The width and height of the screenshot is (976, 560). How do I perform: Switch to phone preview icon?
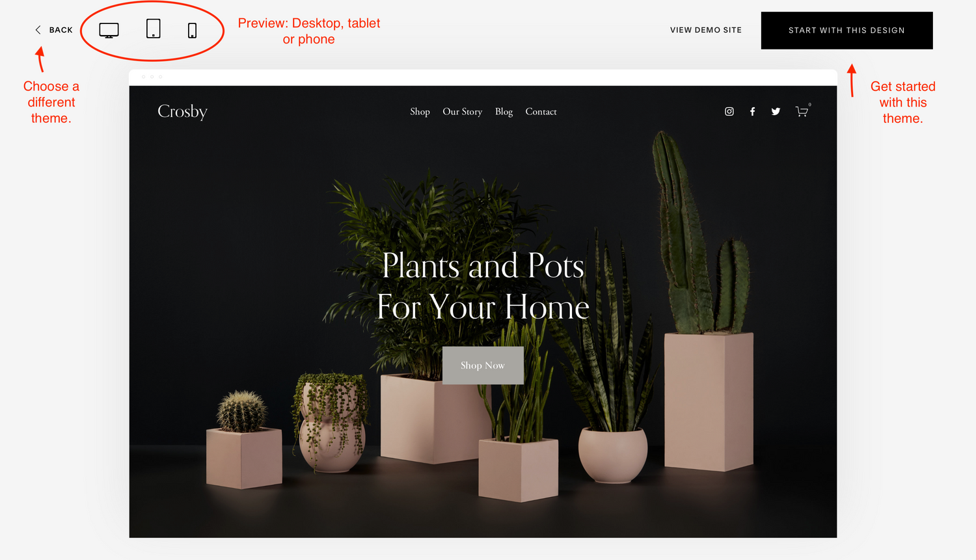192,31
